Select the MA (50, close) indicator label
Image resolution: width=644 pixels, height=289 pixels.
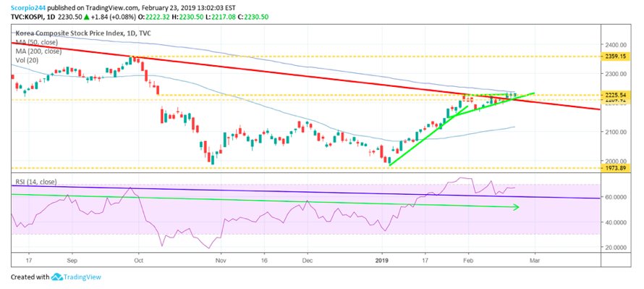[x=38, y=42]
